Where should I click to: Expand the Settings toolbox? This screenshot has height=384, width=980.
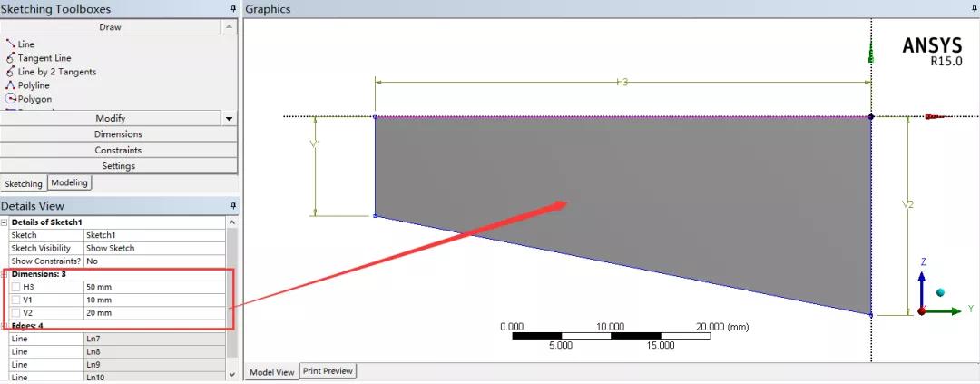[119, 166]
